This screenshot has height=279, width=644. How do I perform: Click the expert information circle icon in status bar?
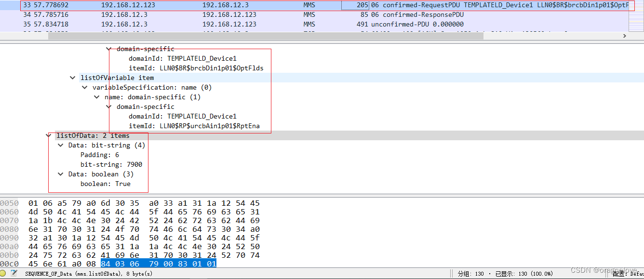click(x=3, y=274)
